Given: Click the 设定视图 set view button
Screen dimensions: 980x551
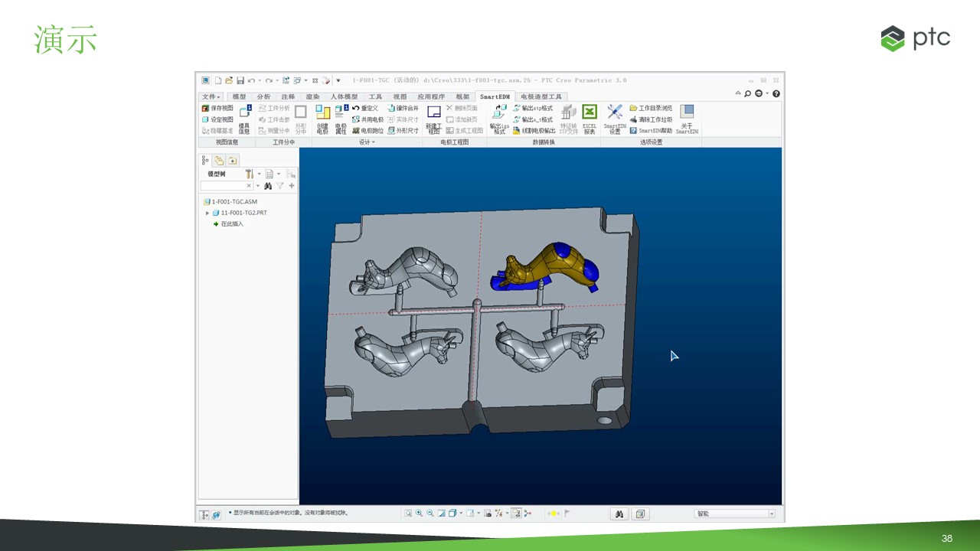Looking at the screenshot, I should pos(217,119).
